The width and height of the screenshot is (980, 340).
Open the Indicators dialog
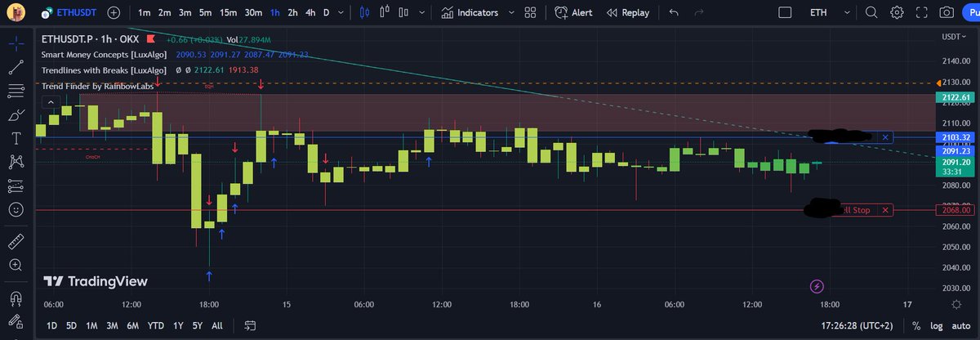coord(469,13)
